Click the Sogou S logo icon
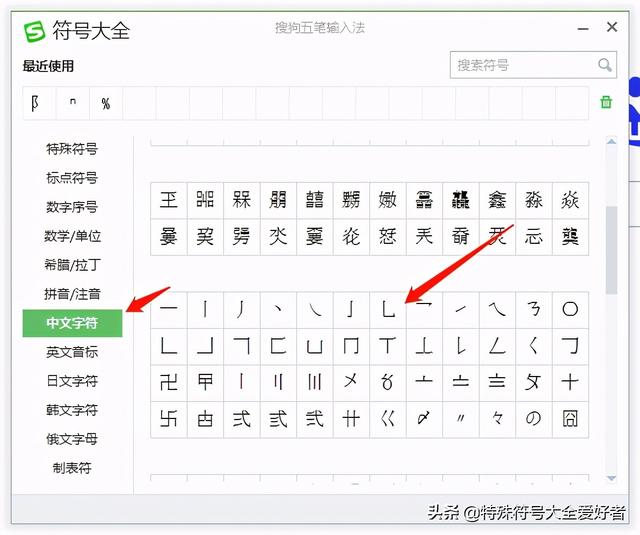Image resolution: width=640 pixels, height=535 pixels. click(x=34, y=31)
